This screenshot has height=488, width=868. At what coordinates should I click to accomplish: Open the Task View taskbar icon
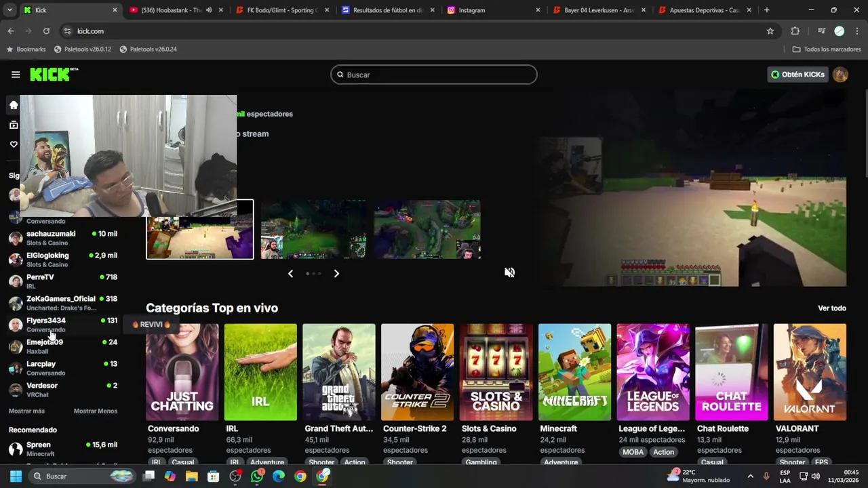click(x=149, y=476)
